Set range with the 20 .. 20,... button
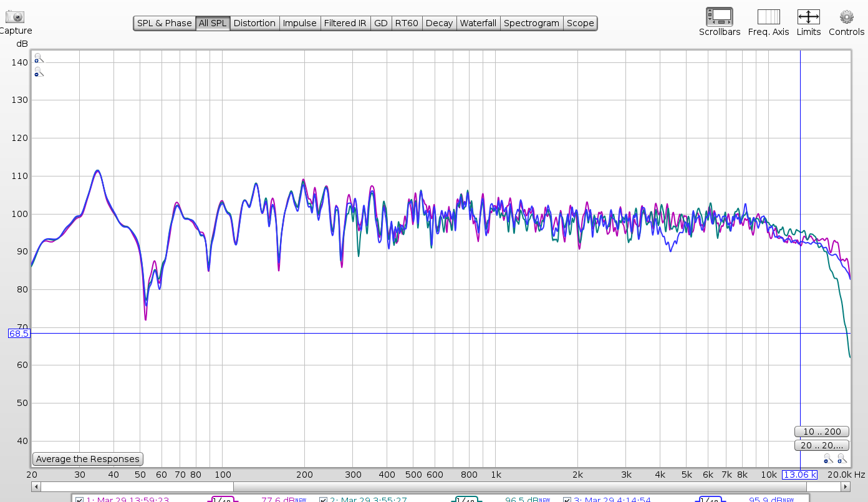This screenshot has width=868, height=502. click(821, 445)
